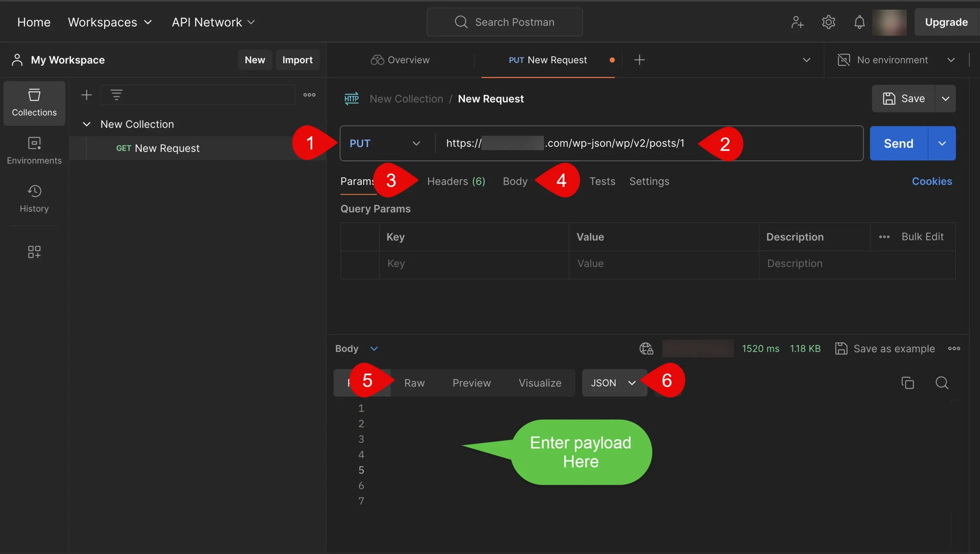Click the Send button to execute request

(898, 143)
